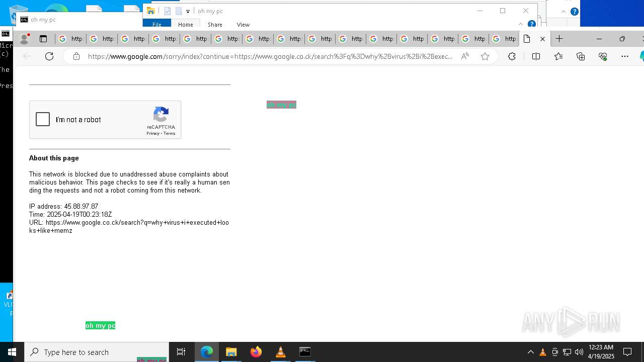Viewport: 644px width, 362px height.
Task: Click the Edge address bar URL
Action: (270, 56)
